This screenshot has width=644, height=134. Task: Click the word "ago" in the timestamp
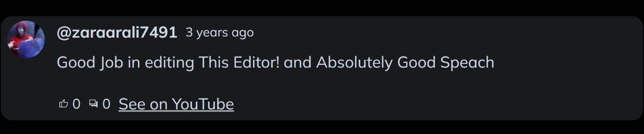pos(243,32)
